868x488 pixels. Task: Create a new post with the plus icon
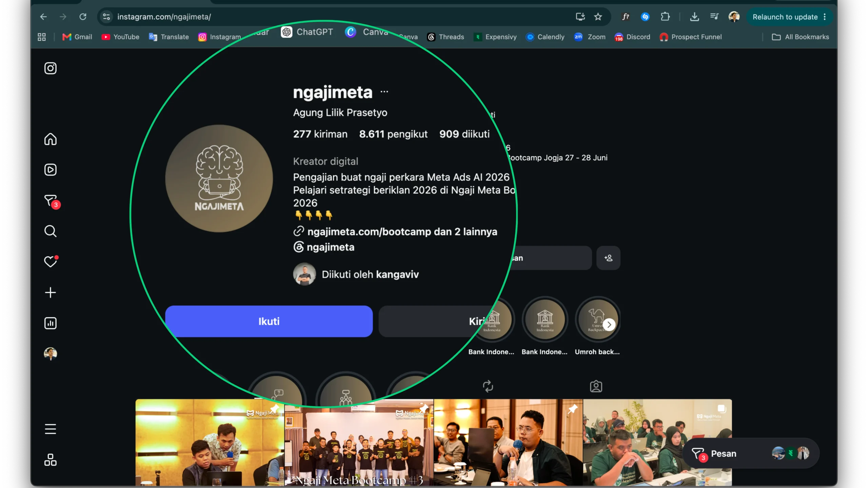pyautogui.click(x=51, y=292)
